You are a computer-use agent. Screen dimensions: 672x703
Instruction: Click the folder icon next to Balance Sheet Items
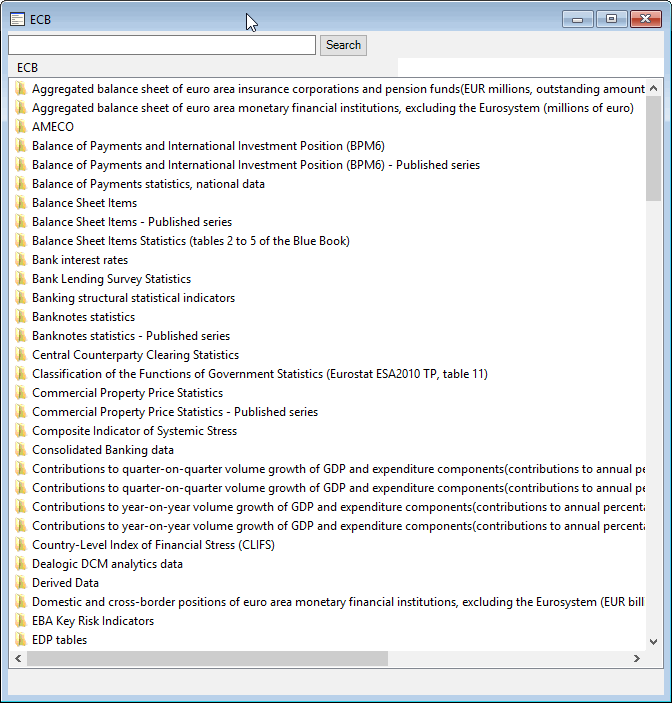[x=21, y=203]
